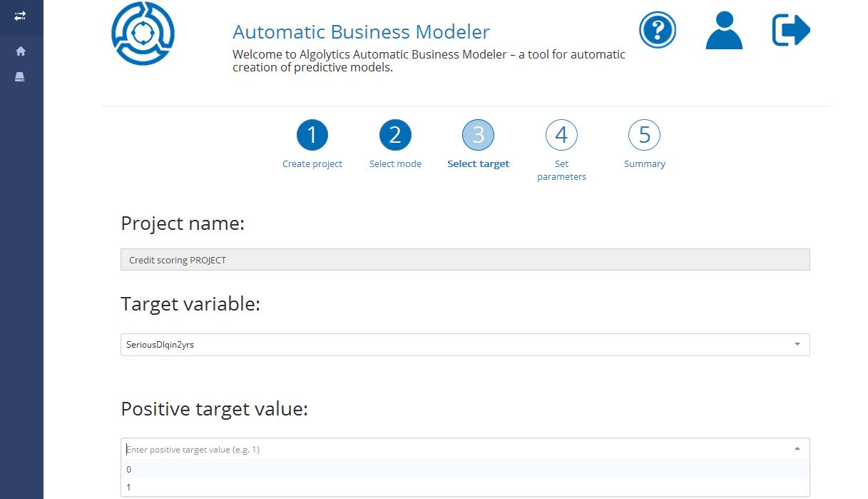Open the Home icon in sidebar
Image resolution: width=868 pixels, height=499 pixels.
click(x=21, y=51)
